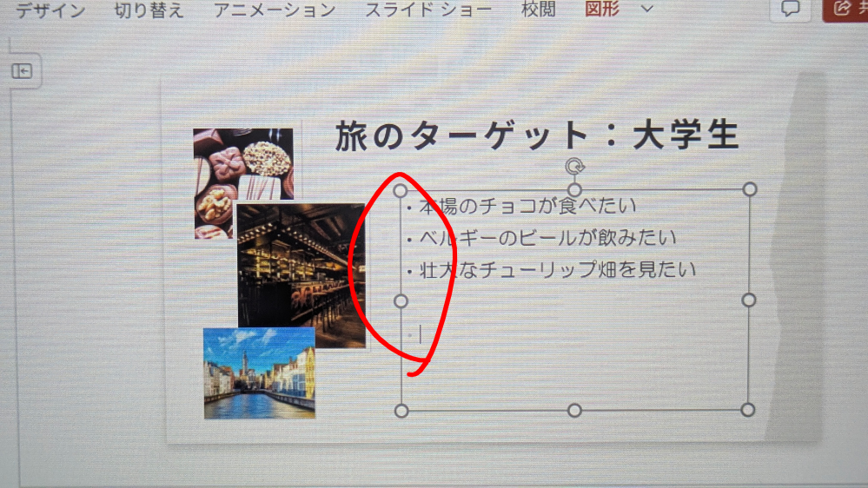Select the dark bar interior photo

(301, 274)
